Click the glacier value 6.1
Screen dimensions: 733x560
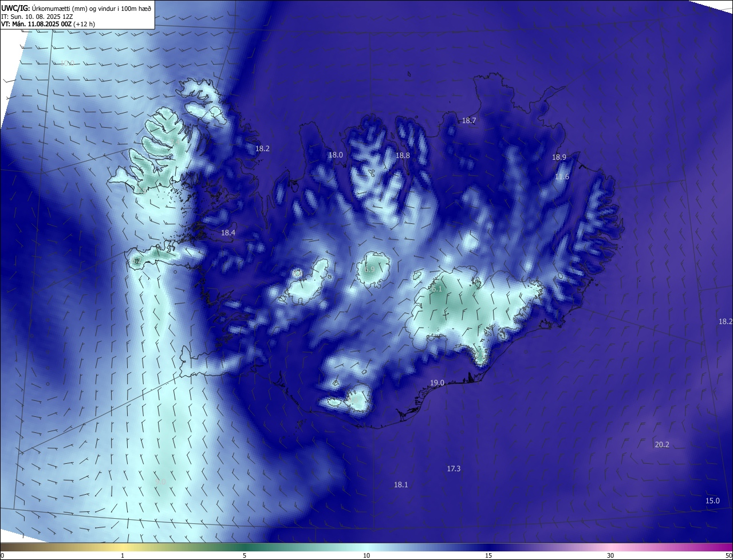pos(436,289)
